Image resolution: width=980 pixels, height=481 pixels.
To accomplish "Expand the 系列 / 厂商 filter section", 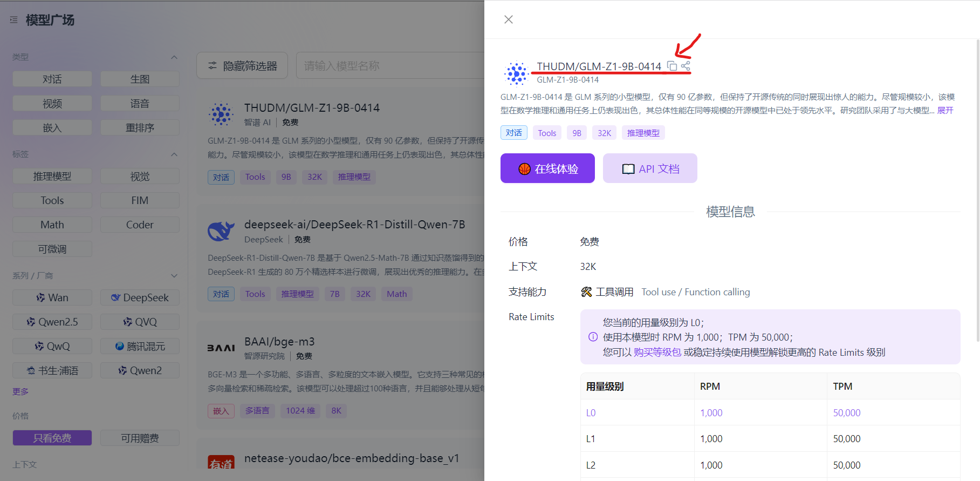I will coord(174,275).
